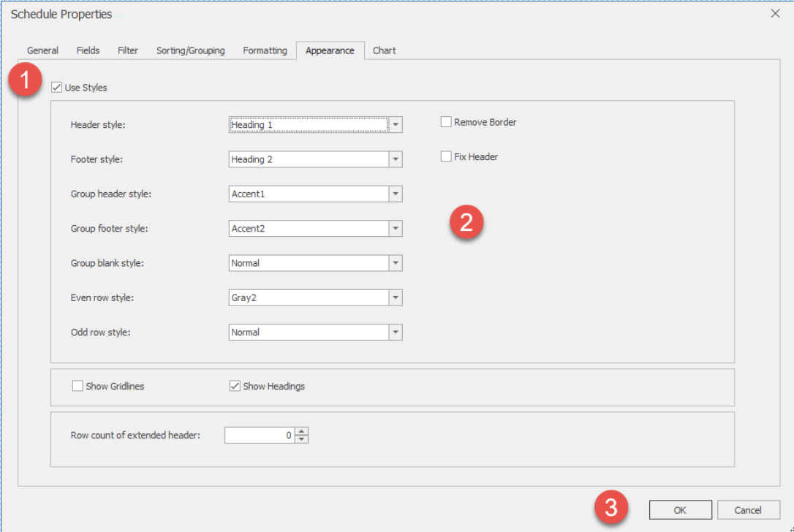
Task: Select the Appearance tab
Action: click(x=330, y=50)
